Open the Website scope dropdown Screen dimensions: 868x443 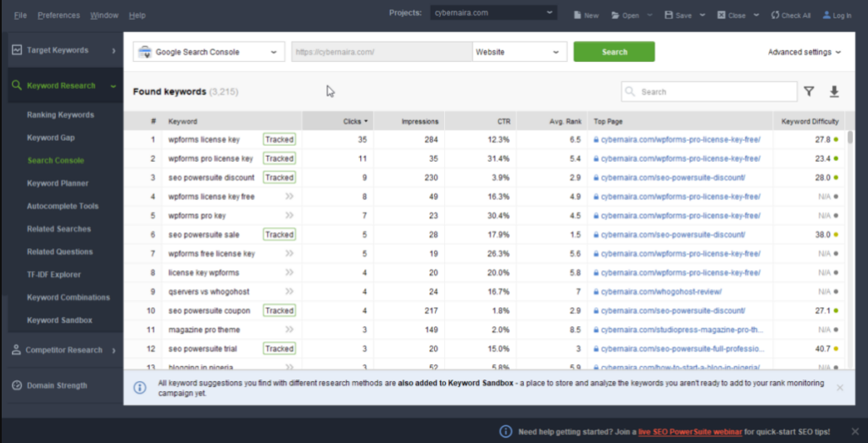[x=519, y=52]
